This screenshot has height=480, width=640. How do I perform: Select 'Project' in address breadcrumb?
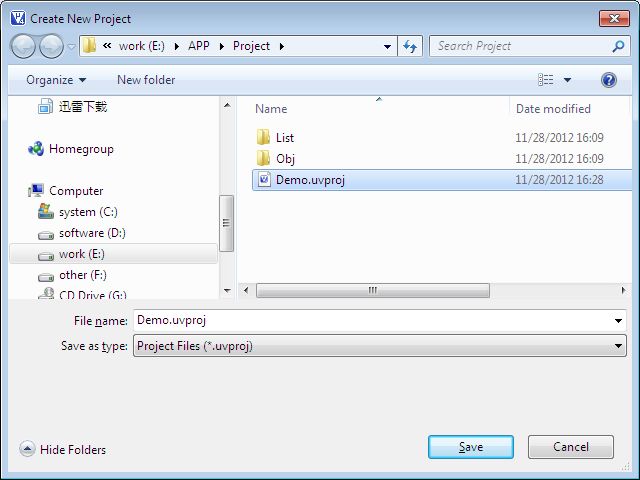[x=251, y=46]
